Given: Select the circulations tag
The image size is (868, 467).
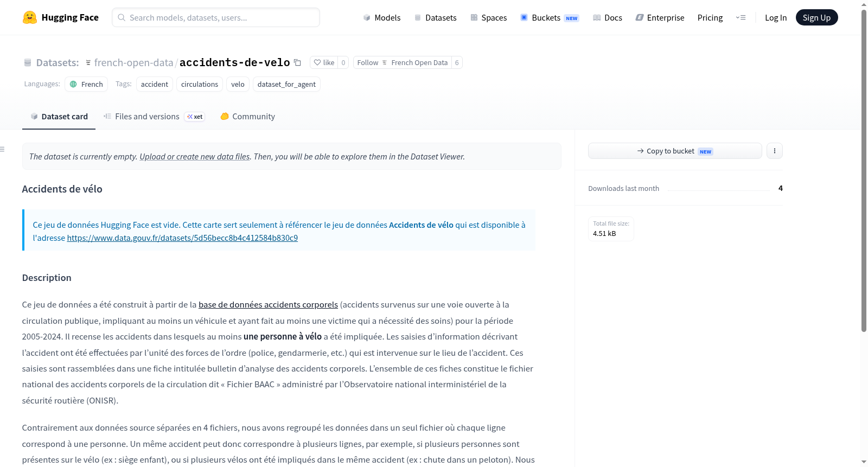Looking at the screenshot, I should [x=200, y=84].
